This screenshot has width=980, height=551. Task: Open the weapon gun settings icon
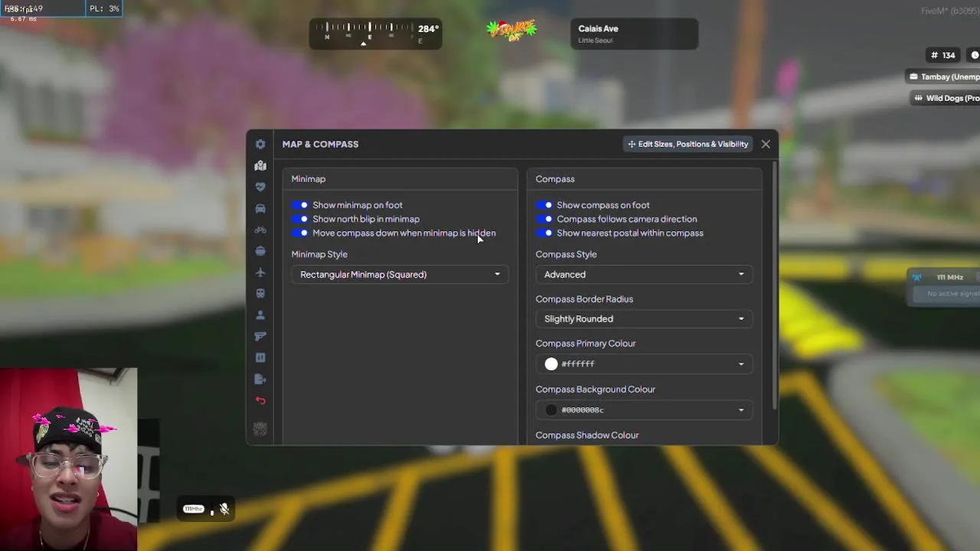pos(260,336)
